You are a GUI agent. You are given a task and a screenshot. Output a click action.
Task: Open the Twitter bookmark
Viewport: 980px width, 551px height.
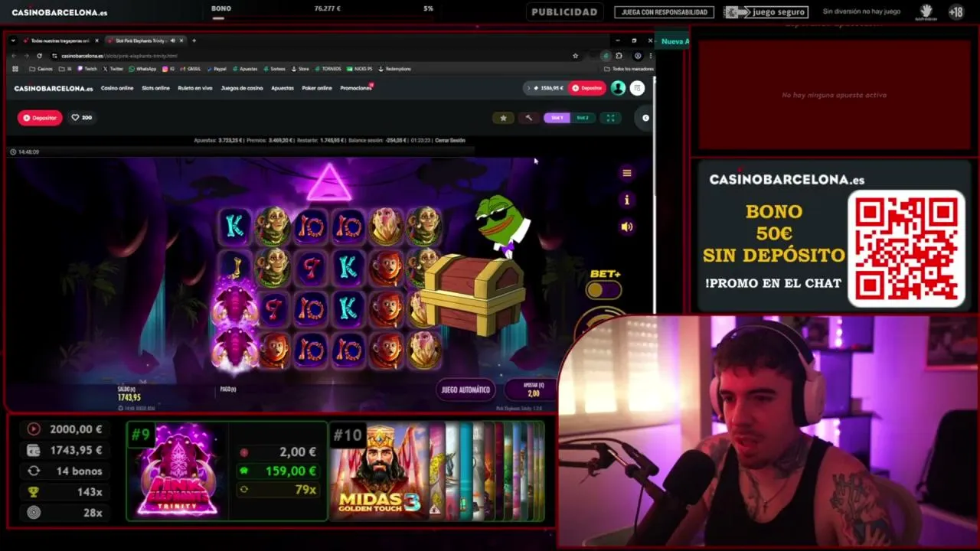pyautogui.click(x=113, y=69)
